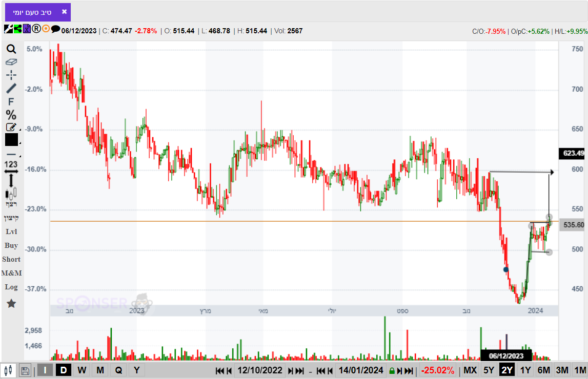This screenshot has width=588, height=379.
Task: Click the green share icon
Action: (17, 29)
